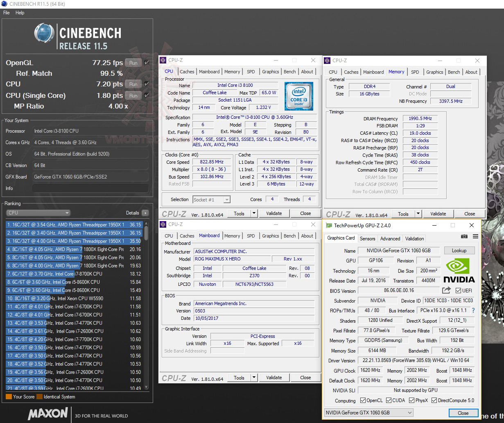Open the GPU selector dropdown in GPU-Z
The image size is (504, 423).
click(x=369, y=412)
